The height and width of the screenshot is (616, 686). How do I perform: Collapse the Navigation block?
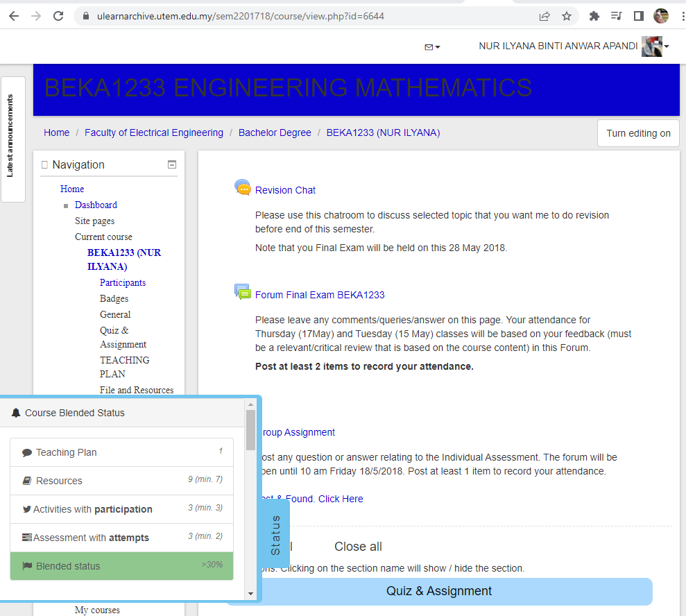coord(172,164)
